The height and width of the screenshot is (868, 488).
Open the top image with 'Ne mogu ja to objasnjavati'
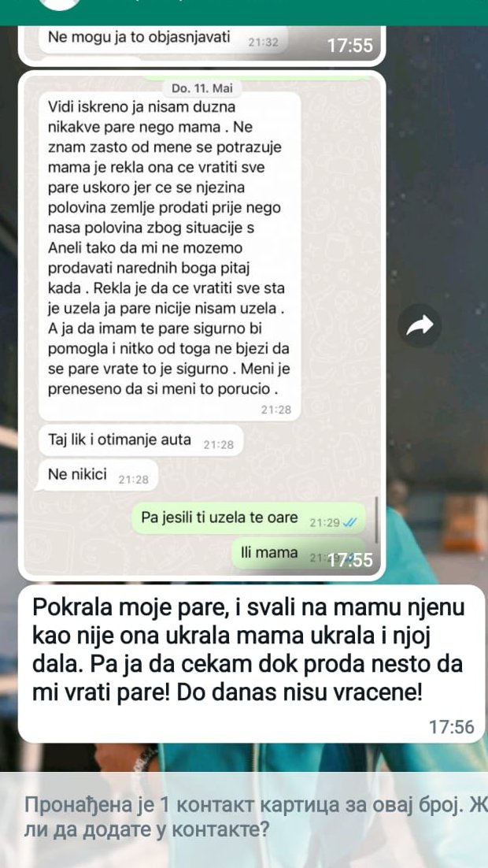pyautogui.click(x=202, y=46)
